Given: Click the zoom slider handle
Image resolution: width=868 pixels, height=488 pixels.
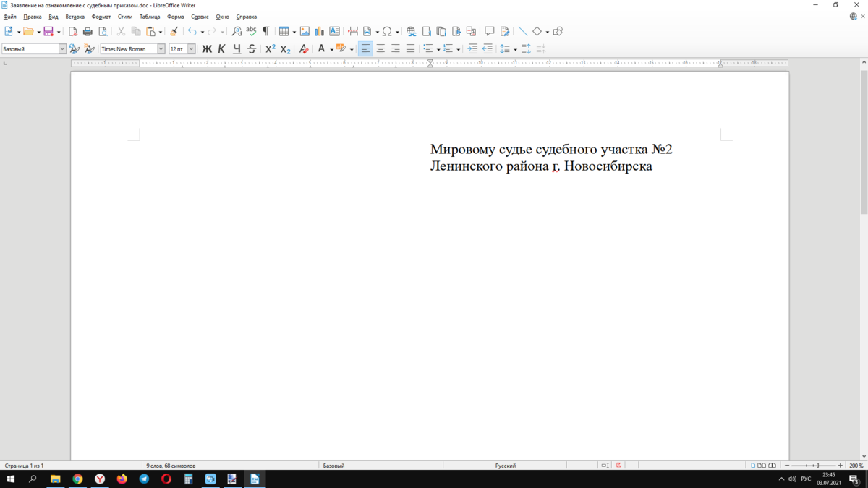Looking at the screenshot, I should pyautogui.click(x=817, y=466).
